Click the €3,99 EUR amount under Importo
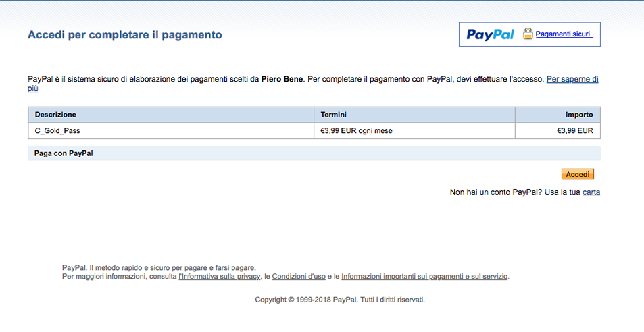Image resolution: width=644 pixels, height=332 pixels. [x=574, y=131]
